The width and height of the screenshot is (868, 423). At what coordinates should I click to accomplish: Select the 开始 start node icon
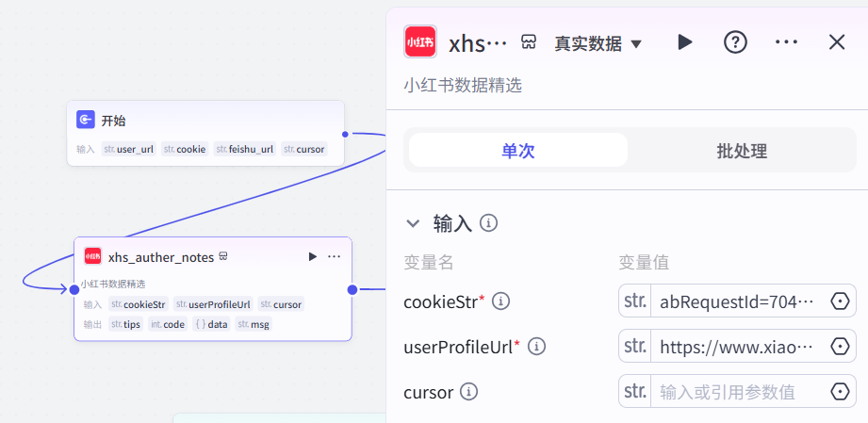click(85, 120)
